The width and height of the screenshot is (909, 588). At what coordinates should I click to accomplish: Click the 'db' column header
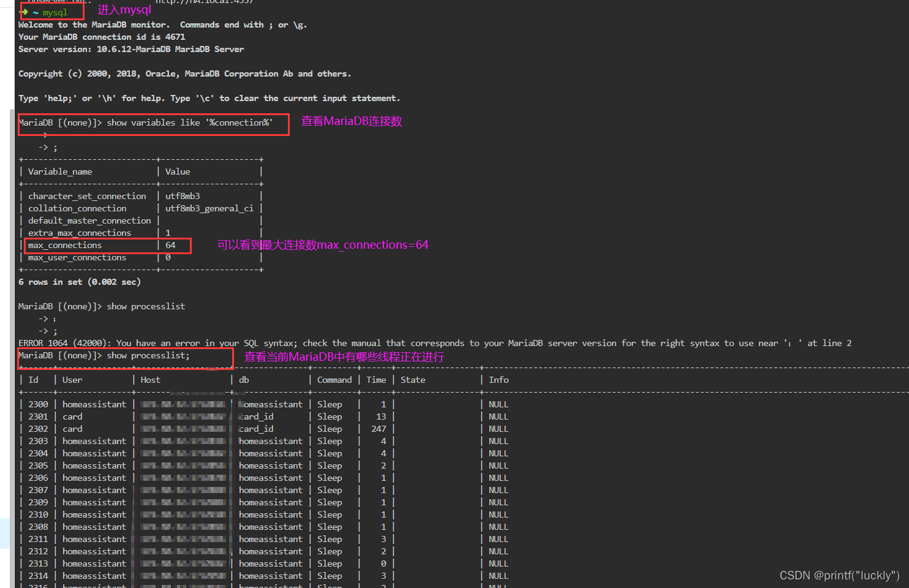pos(244,380)
